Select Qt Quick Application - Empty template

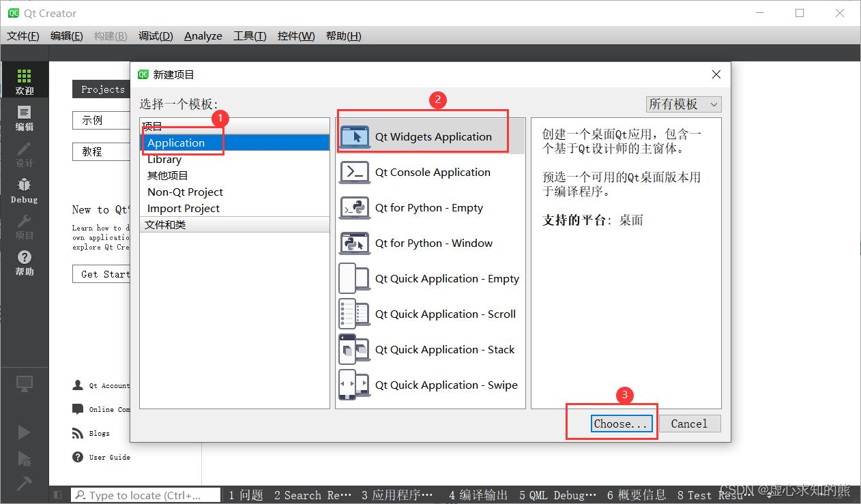pos(430,279)
